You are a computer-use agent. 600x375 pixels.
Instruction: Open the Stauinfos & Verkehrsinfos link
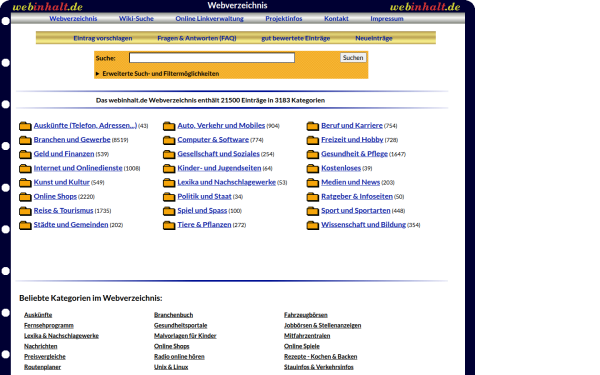pos(319,367)
